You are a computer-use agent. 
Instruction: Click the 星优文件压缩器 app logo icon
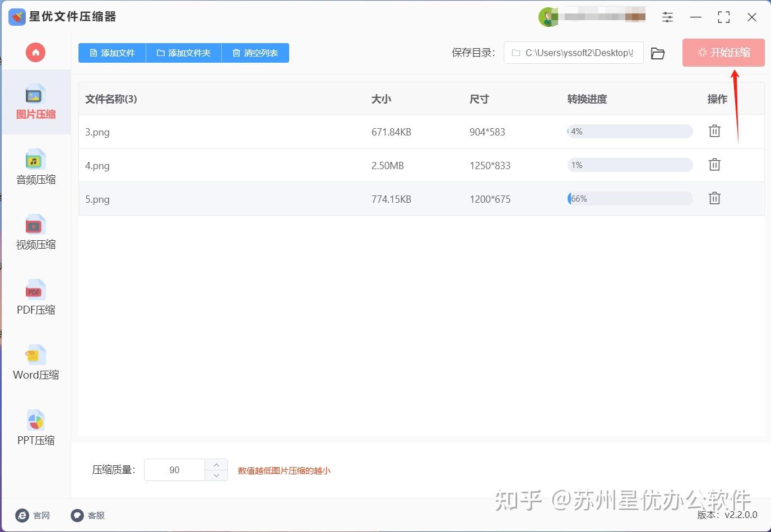pyautogui.click(x=17, y=17)
